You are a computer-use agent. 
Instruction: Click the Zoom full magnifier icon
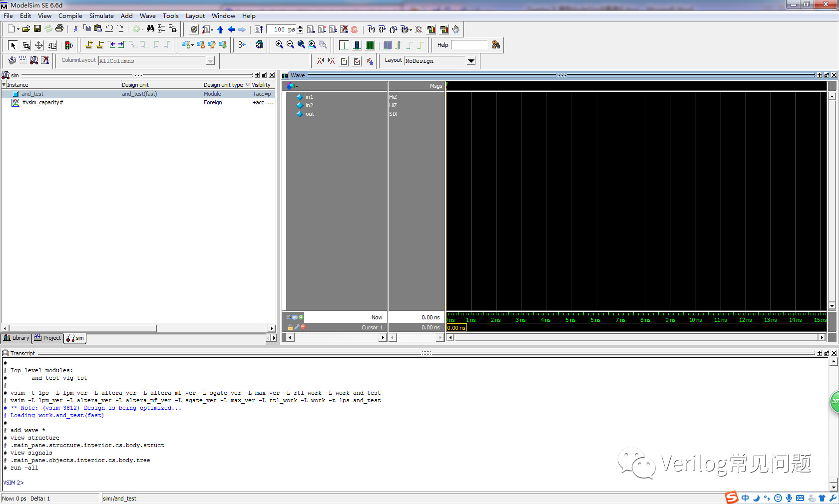[301, 45]
